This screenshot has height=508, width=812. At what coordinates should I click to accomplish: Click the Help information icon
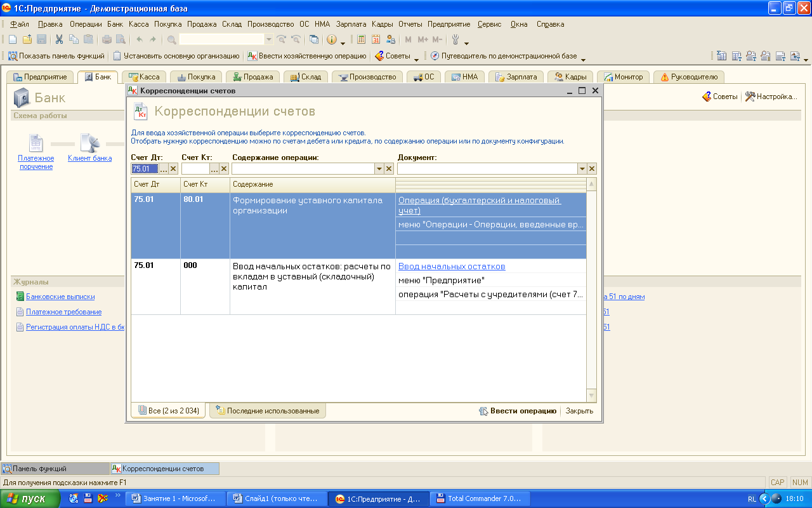tap(332, 39)
